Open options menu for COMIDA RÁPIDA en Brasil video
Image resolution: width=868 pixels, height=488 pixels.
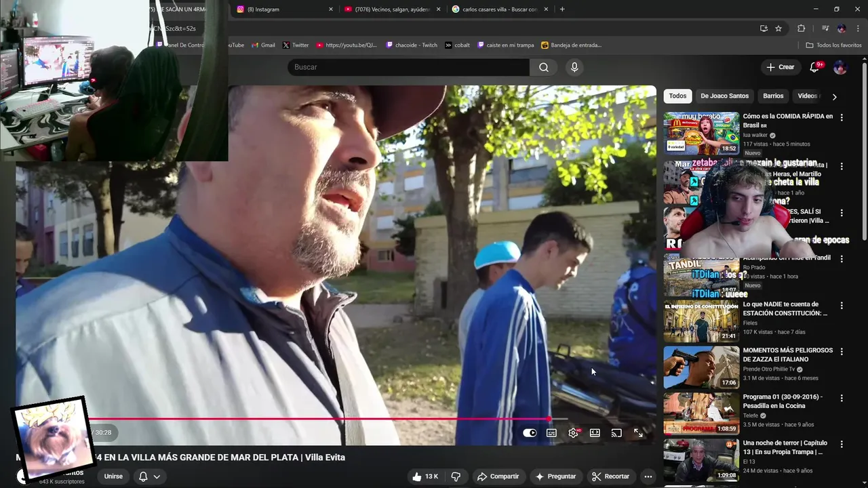tap(842, 117)
